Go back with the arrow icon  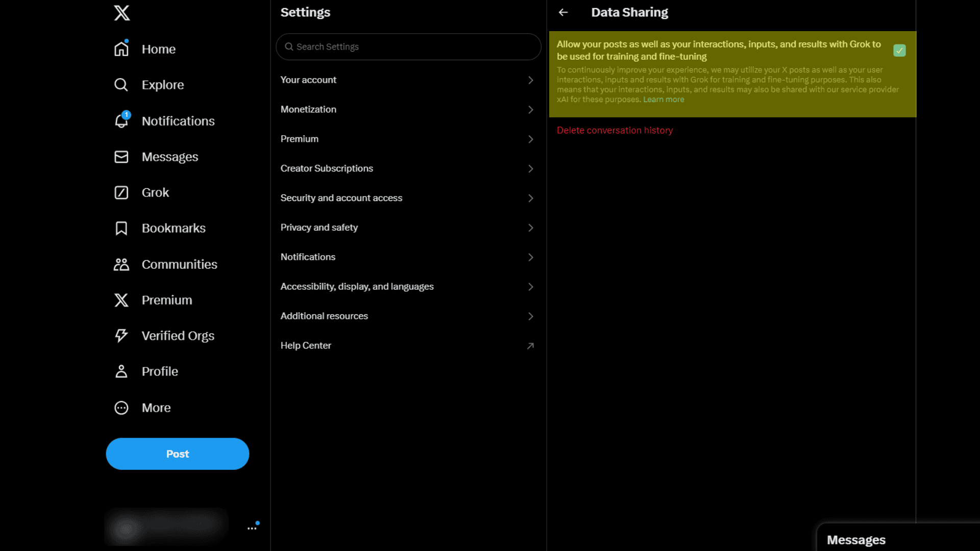pyautogui.click(x=563, y=12)
